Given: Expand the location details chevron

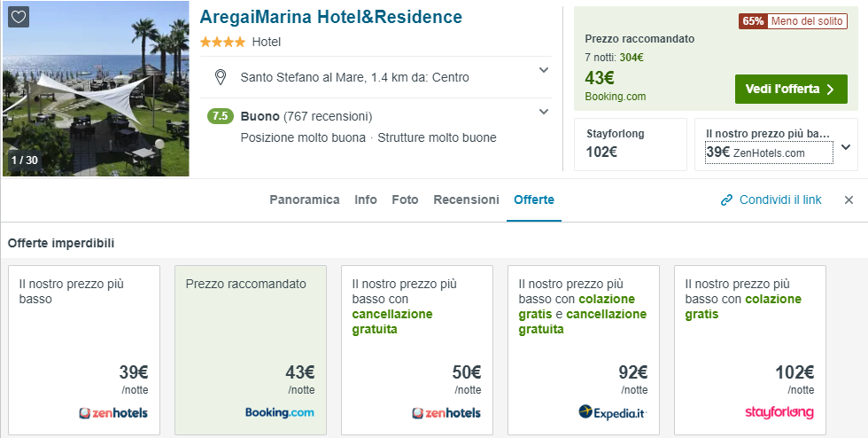Looking at the screenshot, I should pos(544,70).
